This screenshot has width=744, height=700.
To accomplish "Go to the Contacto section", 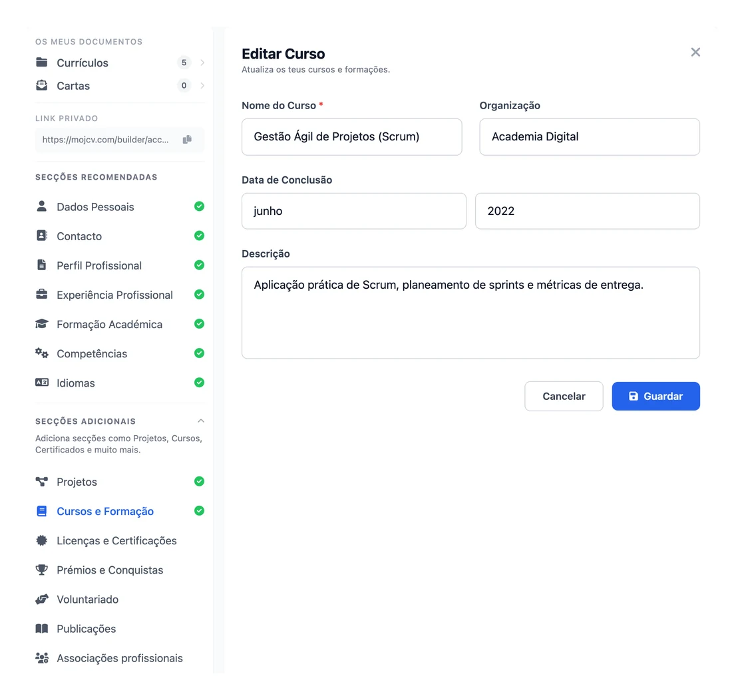I will (120, 236).
